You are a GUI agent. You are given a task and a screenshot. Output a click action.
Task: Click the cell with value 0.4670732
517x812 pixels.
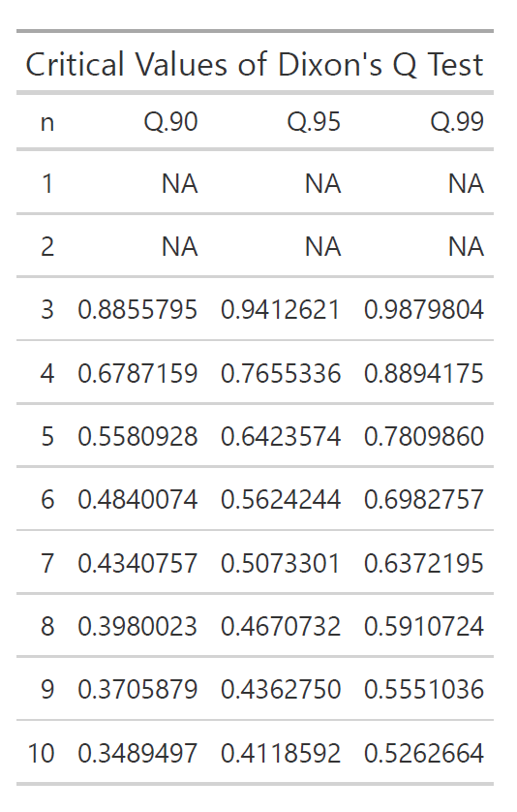281,626
